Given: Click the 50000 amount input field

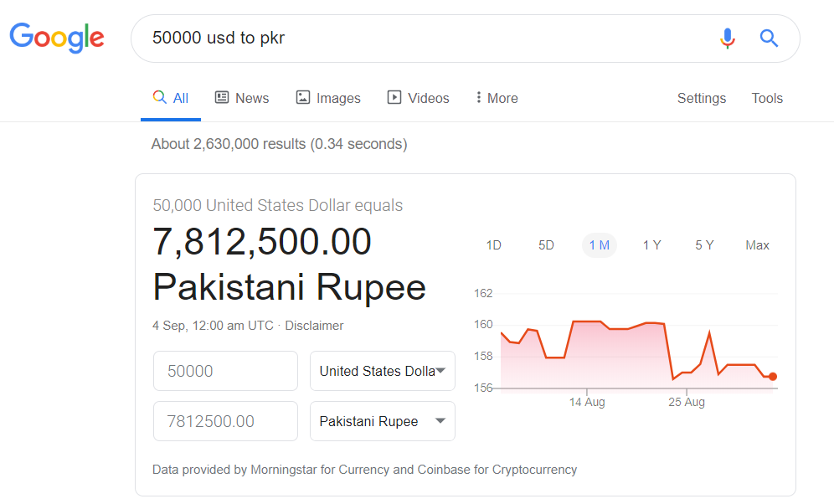Looking at the screenshot, I should coord(225,371).
